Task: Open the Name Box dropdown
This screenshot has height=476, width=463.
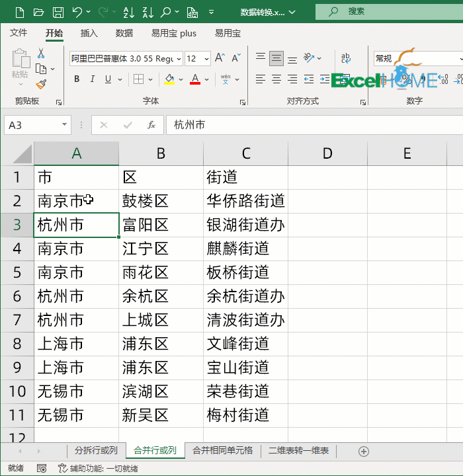Action: click(x=64, y=124)
